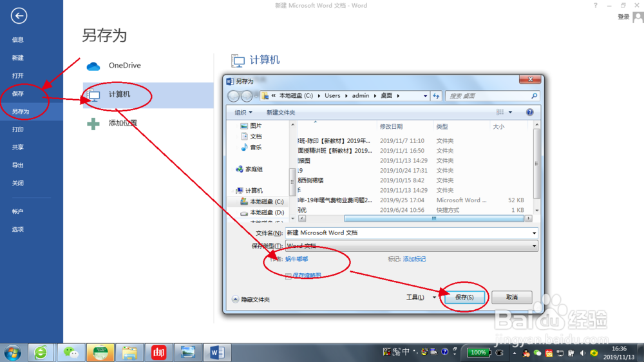The width and height of the screenshot is (644, 362).
Task: Click the file list vertical scrollbar thumb
Action: (x=536, y=164)
